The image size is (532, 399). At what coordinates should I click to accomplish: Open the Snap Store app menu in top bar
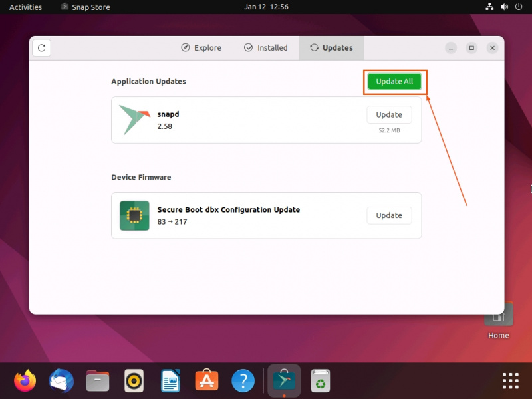86,7
